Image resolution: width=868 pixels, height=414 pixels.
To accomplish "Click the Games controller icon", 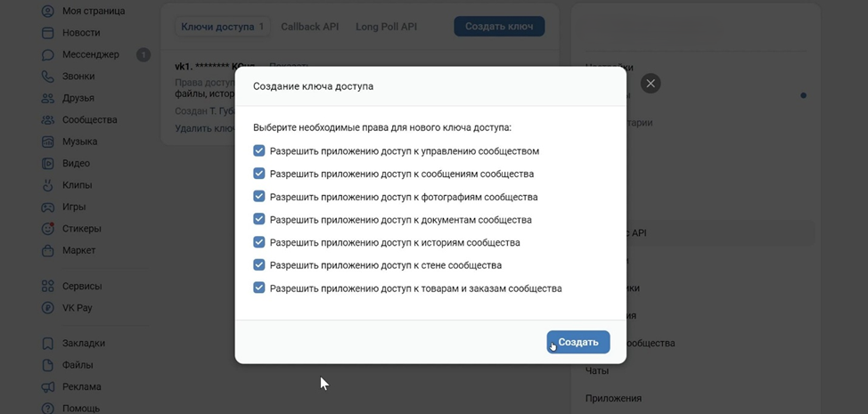I will (47, 207).
